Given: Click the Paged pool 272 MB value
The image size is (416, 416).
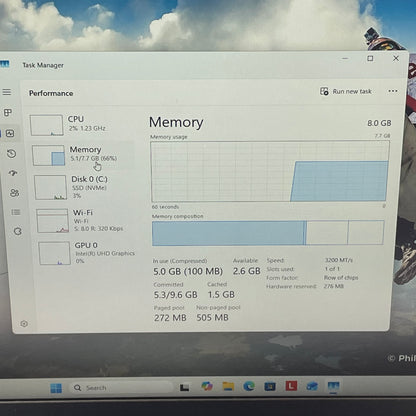Looking at the screenshot, I should (170, 318).
